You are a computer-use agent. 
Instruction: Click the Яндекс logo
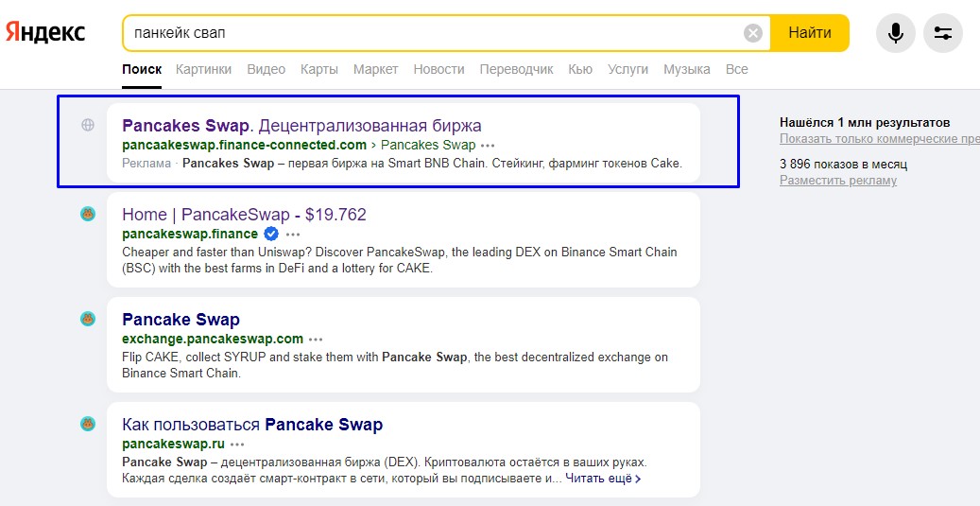coord(45,32)
